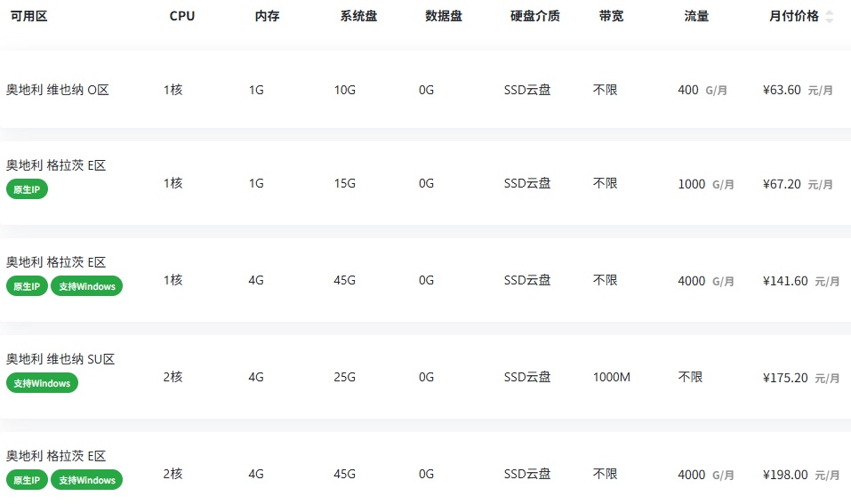851x504 pixels.
Task: Click the 月付价格 column header
Action: (x=793, y=16)
